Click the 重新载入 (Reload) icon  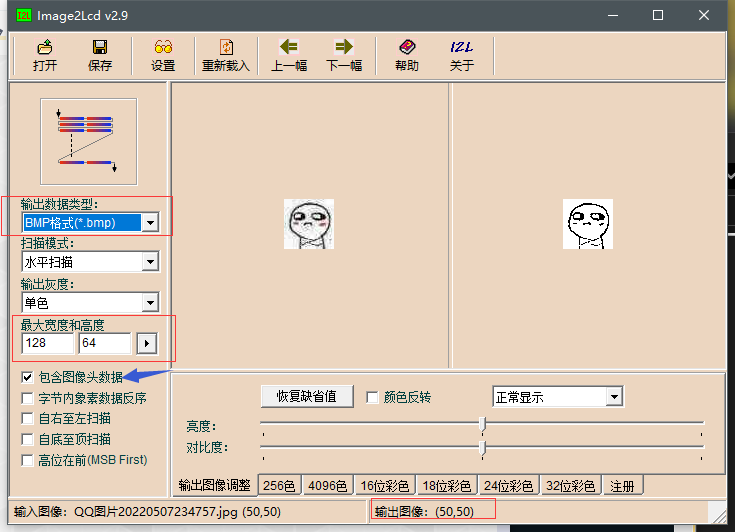pyautogui.click(x=226, y=55)
